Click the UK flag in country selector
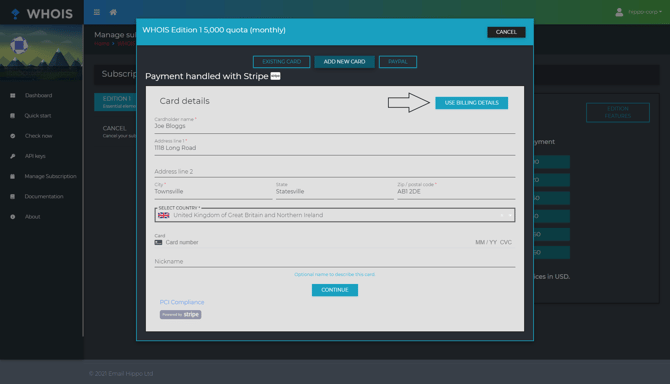The image size is (670, 384). click(164, 215)
